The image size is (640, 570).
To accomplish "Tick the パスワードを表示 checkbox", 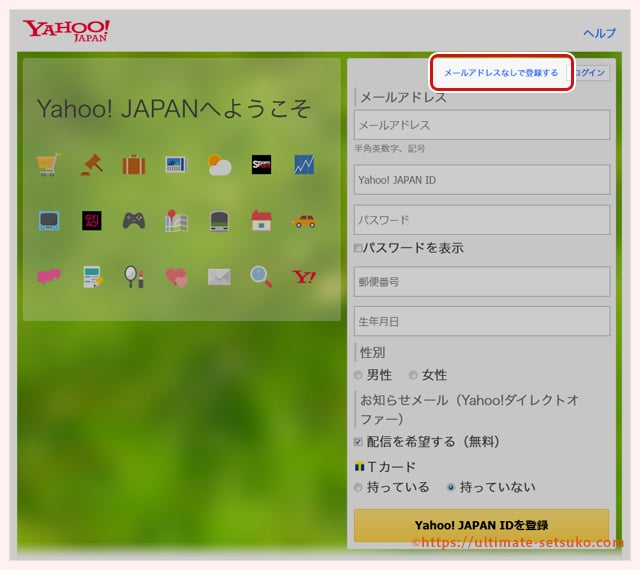I will tap(358, 248).
